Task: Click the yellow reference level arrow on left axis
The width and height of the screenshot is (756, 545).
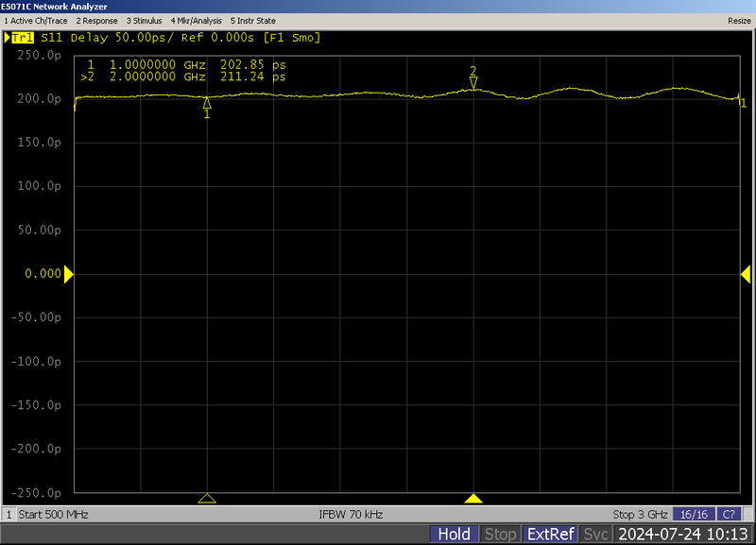Action: point(67,273)
